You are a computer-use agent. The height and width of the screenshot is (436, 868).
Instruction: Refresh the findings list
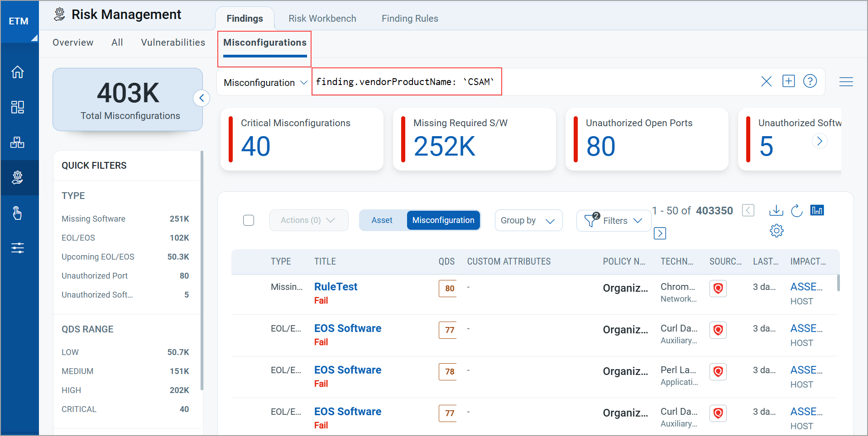tap(797, 210)
